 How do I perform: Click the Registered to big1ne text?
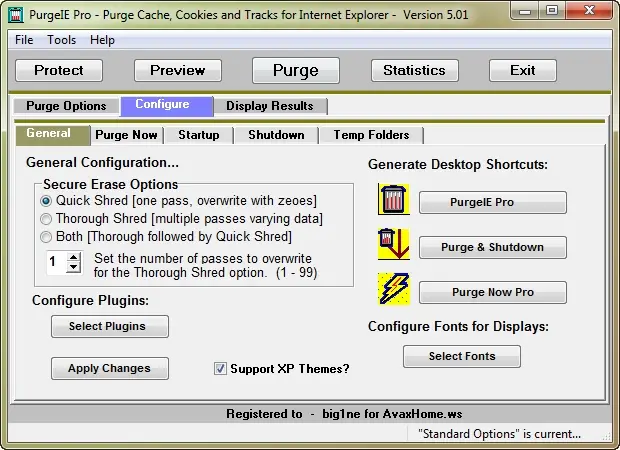coord(344,414)
